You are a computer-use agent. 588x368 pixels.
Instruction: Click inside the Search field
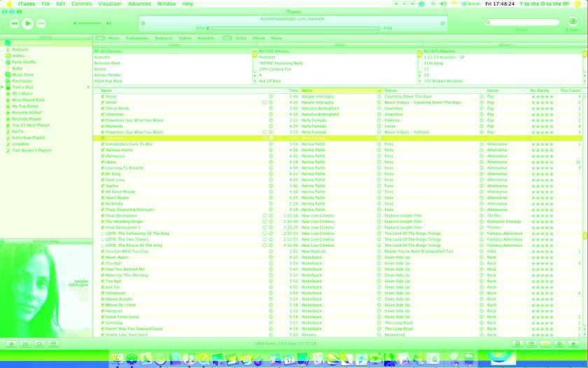click(521, 22)
